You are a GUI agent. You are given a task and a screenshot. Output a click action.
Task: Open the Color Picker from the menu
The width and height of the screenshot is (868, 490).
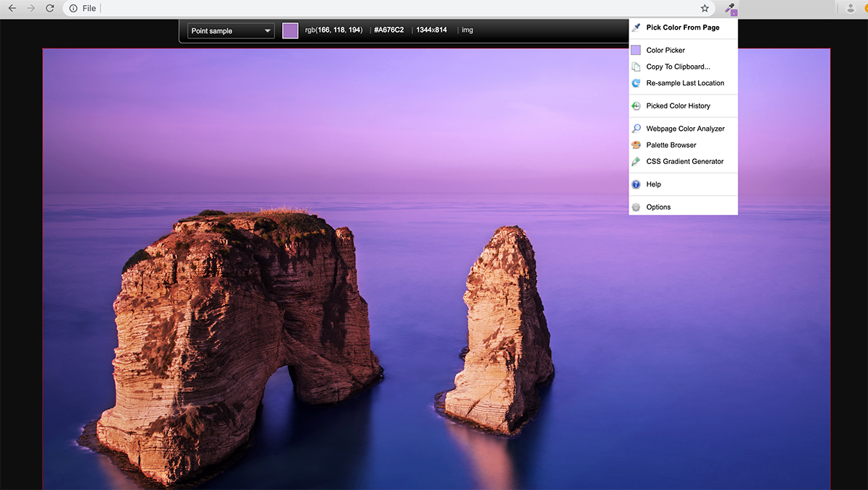pos(665,50)
